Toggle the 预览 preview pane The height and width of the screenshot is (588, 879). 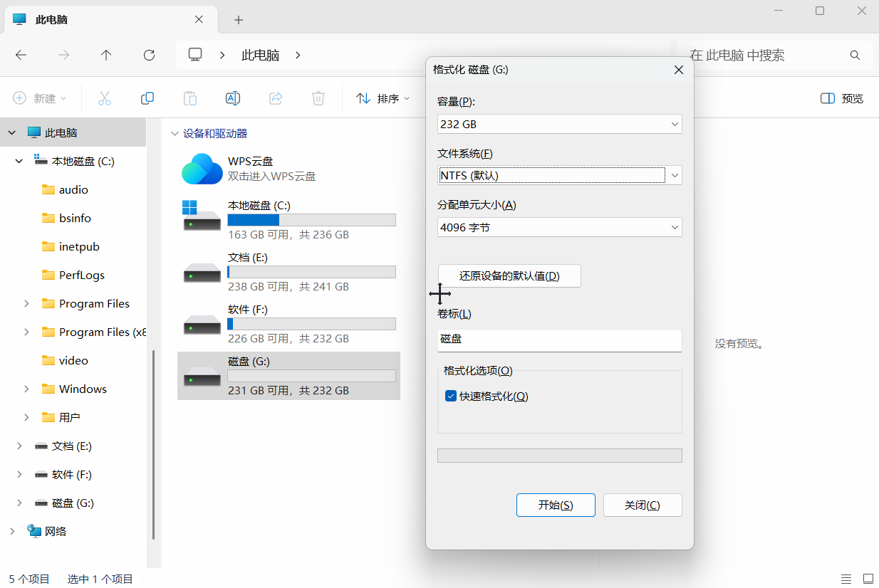[842, 98]
